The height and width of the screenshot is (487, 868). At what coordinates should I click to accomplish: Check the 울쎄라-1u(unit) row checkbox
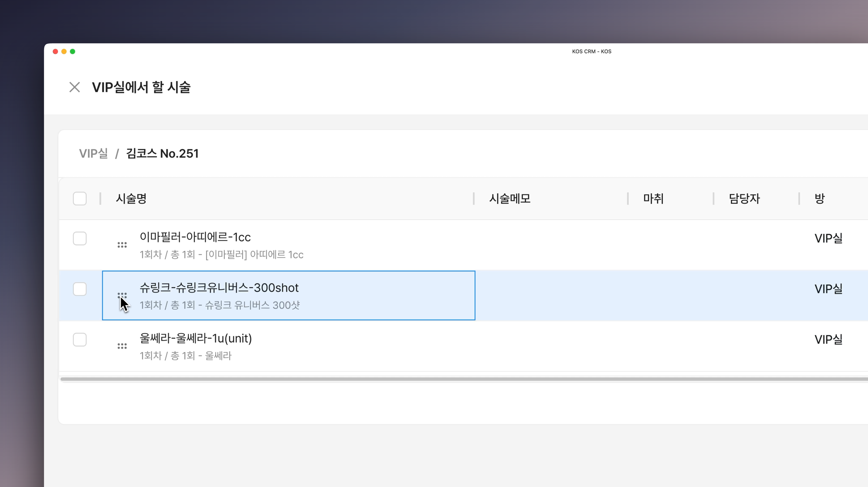pos(80,340)
